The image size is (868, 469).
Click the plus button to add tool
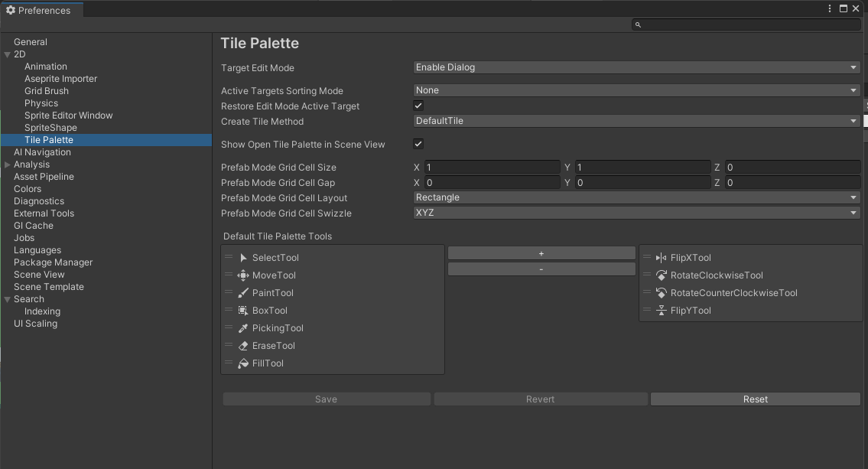541,253
